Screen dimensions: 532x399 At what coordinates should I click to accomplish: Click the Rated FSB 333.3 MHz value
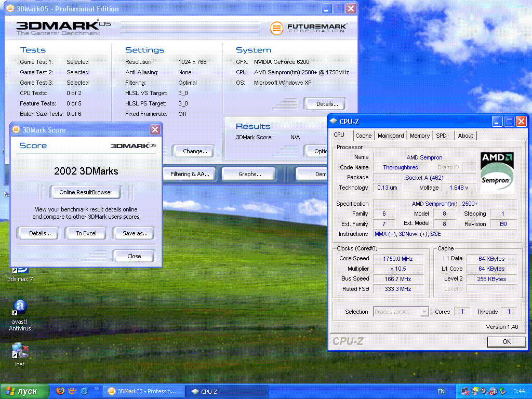pos(398,289)
